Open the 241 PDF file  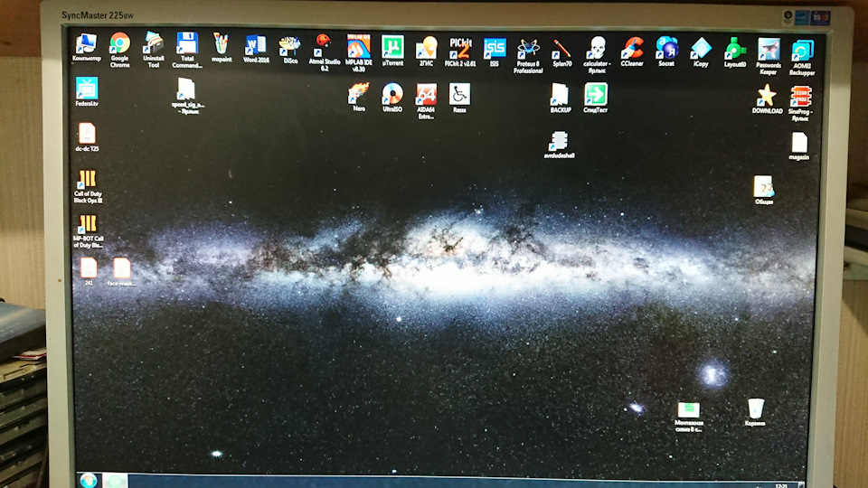[89, 272]
